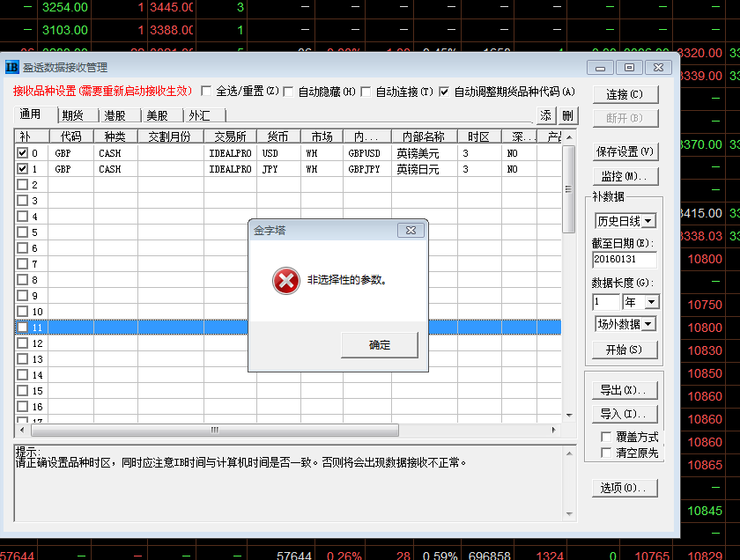The width and height of the screenshot is (740, 560).
Task: Click table vertical scrollbar thumb
Action: [569, 189]
